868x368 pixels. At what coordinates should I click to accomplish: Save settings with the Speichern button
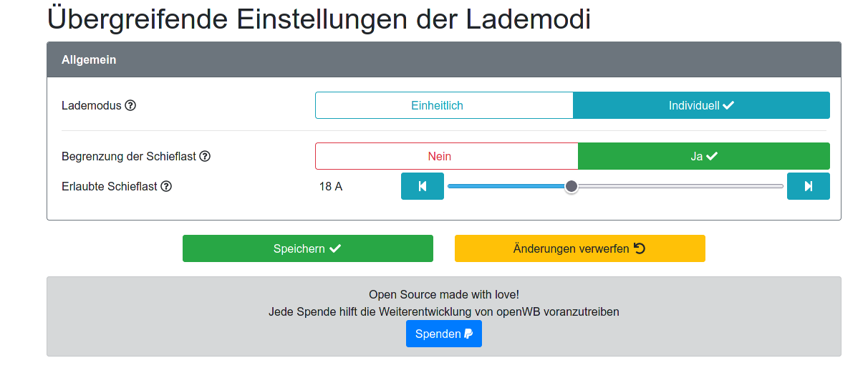point(307,248)
